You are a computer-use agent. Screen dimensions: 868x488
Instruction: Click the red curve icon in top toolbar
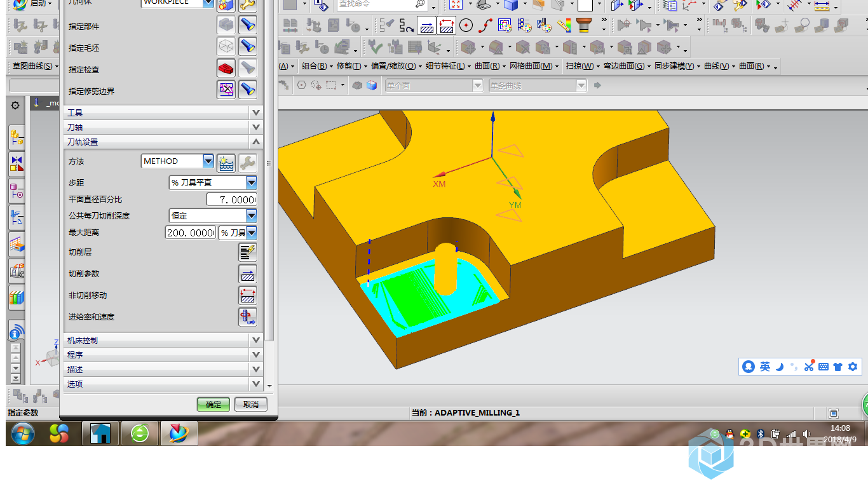pos(485,25)
